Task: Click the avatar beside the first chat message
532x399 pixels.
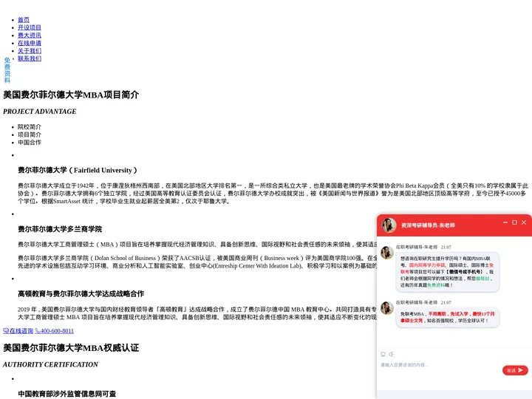Action: point(387,253)
